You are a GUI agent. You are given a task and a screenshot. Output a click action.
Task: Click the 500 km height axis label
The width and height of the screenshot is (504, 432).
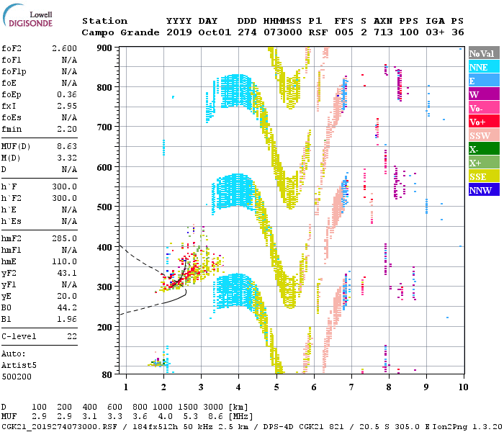click(104, 207)
